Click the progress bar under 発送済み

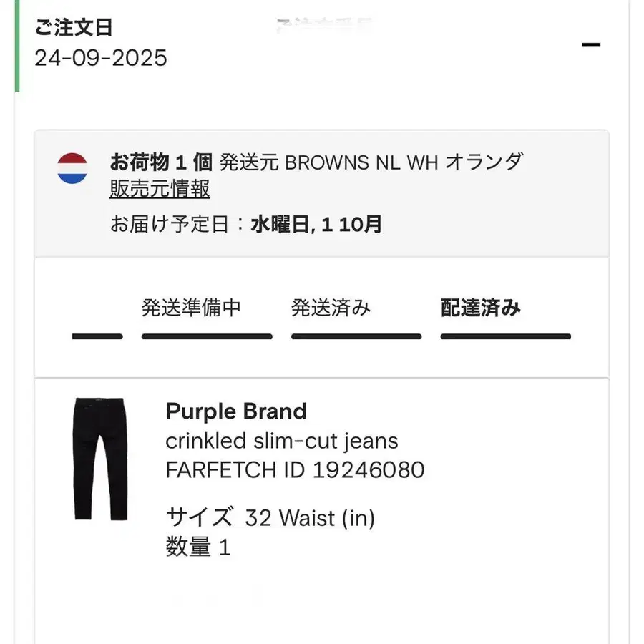pyautogui.click(x=356, y=336)
